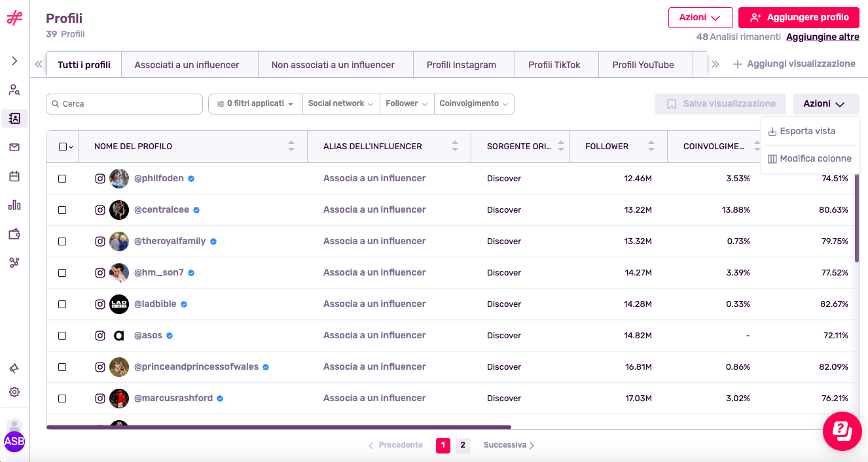Click Successiva next page link
868x462 pixels.
[509, 446]
